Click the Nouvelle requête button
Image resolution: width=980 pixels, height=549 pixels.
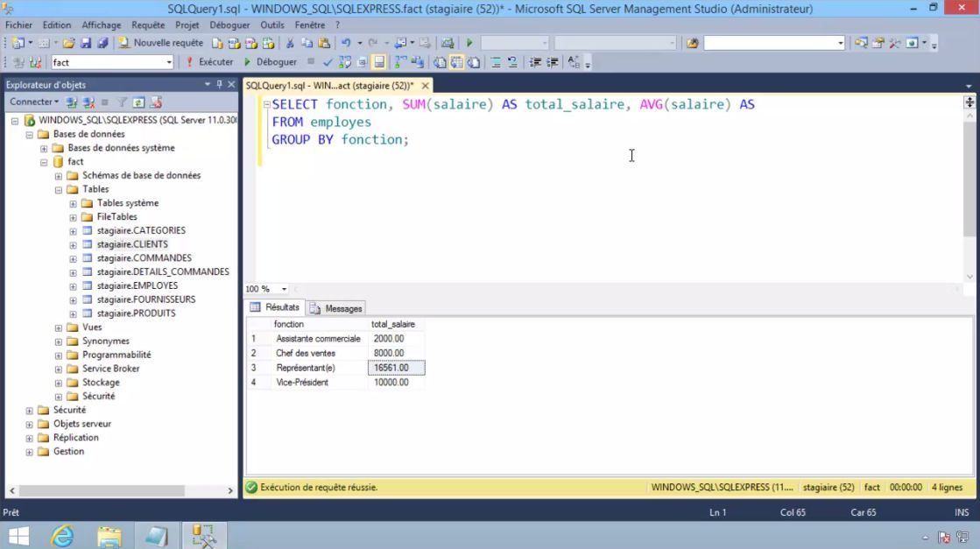pyautogui.click(x=160, y=43)
